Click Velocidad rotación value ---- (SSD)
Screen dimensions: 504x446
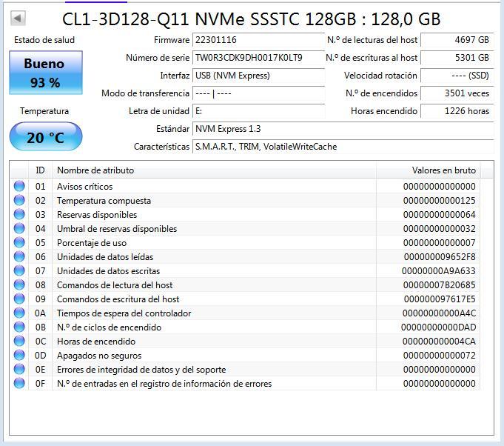457,76
